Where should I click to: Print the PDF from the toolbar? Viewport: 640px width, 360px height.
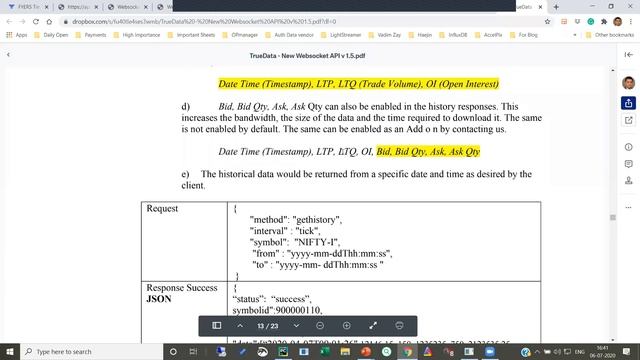coord(399,325)
